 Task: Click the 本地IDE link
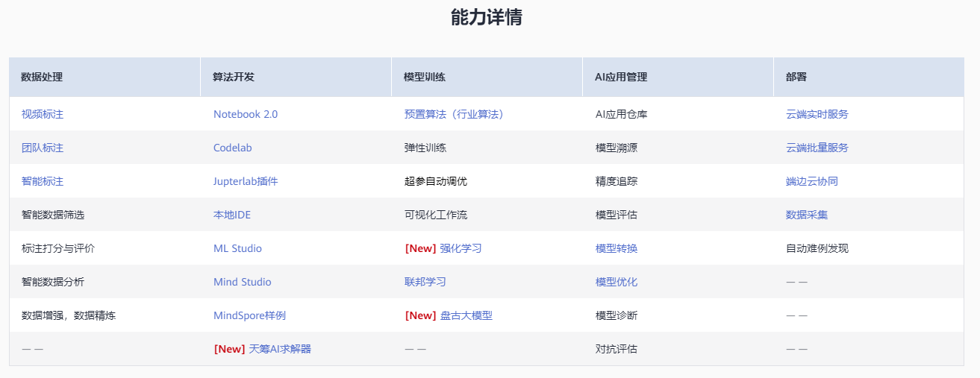232,215
